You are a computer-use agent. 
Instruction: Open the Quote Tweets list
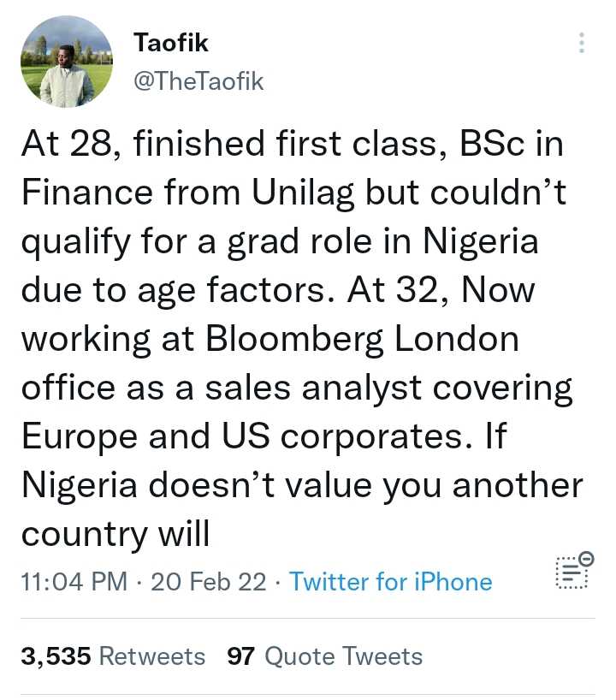click(x=343, y=656)
